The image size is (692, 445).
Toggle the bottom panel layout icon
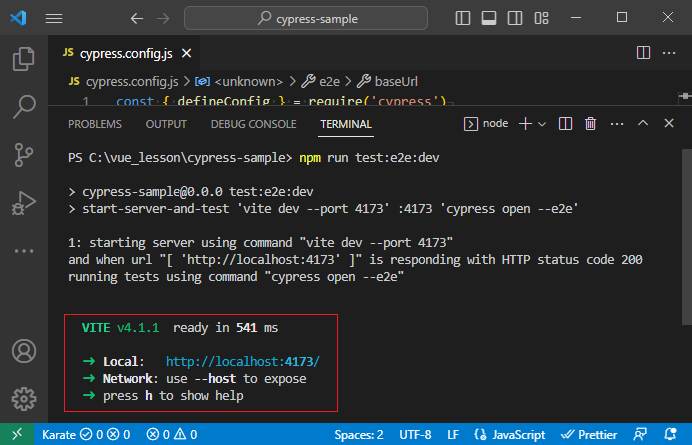[x=489, y=18]
